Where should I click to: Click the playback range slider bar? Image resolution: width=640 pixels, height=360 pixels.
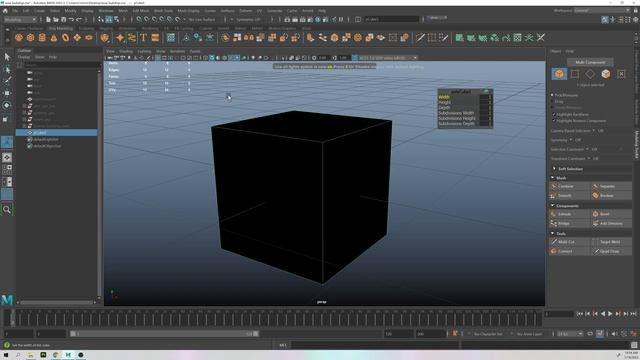pos(164,334)
